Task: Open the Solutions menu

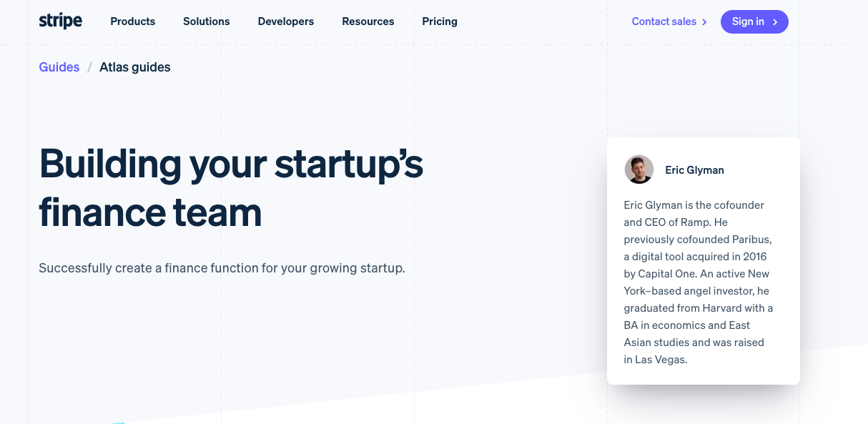Action: point(206,21)
